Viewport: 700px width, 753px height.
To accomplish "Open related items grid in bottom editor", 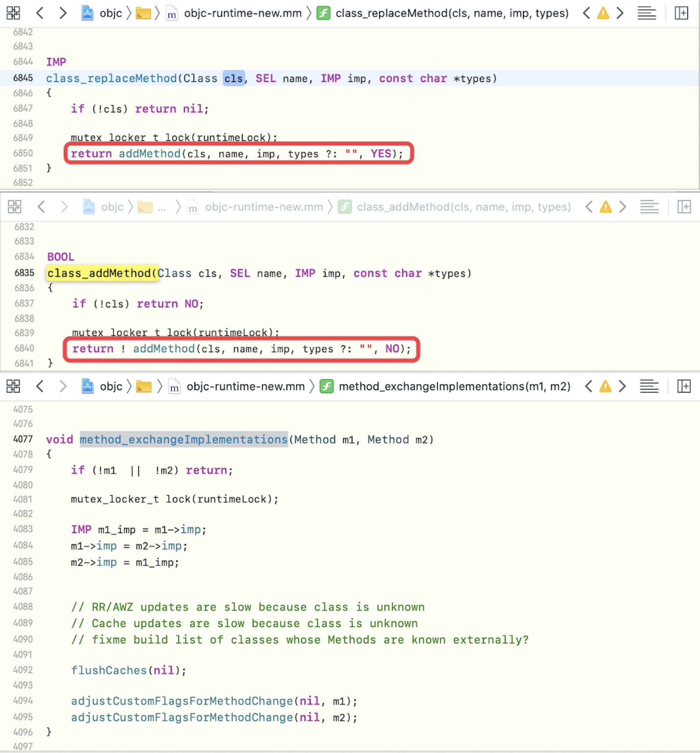I will point(13,386).
